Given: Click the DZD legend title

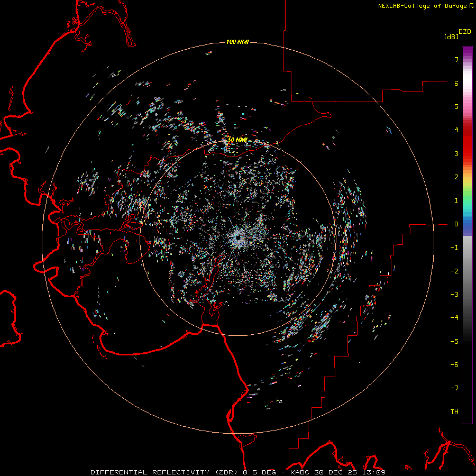Looking at the screenshot, I should [465, 32].
